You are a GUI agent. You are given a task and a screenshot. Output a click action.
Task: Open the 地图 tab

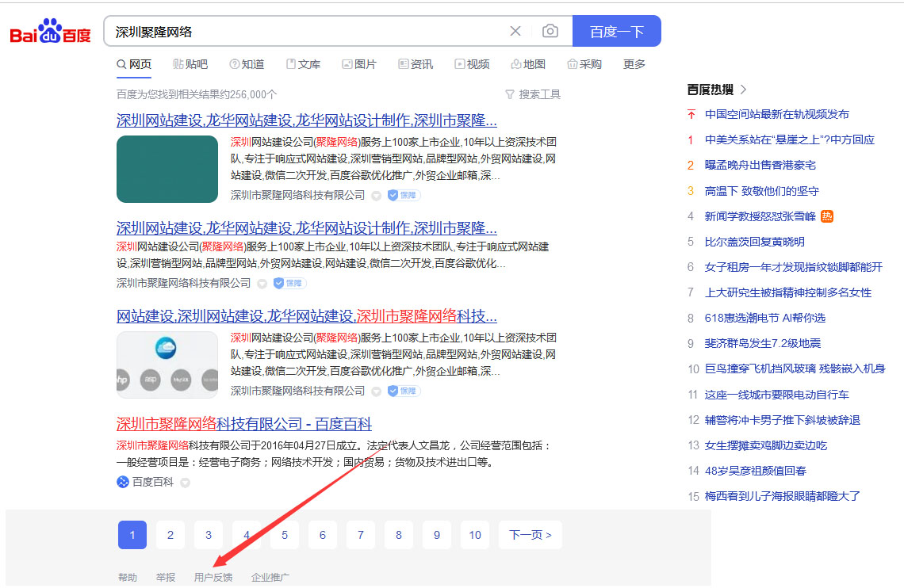[x=528, y=64]
